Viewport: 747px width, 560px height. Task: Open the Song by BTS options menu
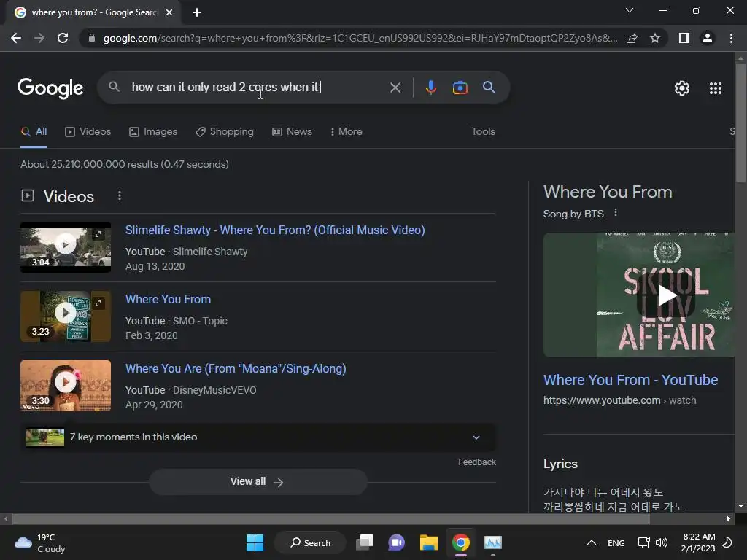coord(616,213)
